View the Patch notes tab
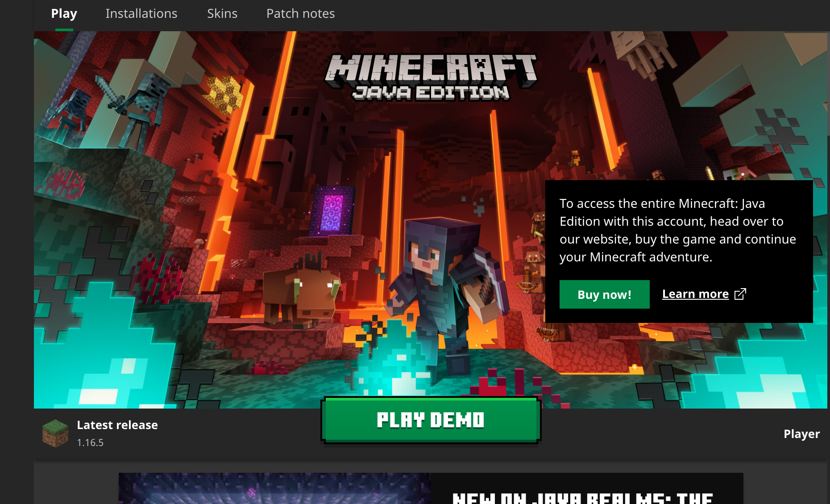 [x=300, y=14]
